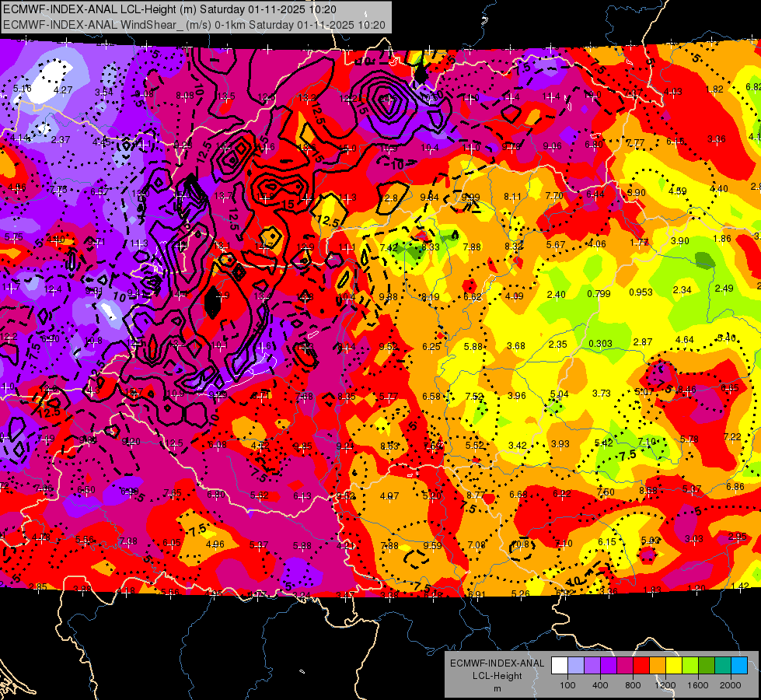
Task: Click the map value 0.953
Action: pyautogui.click(x=641, y=292)
